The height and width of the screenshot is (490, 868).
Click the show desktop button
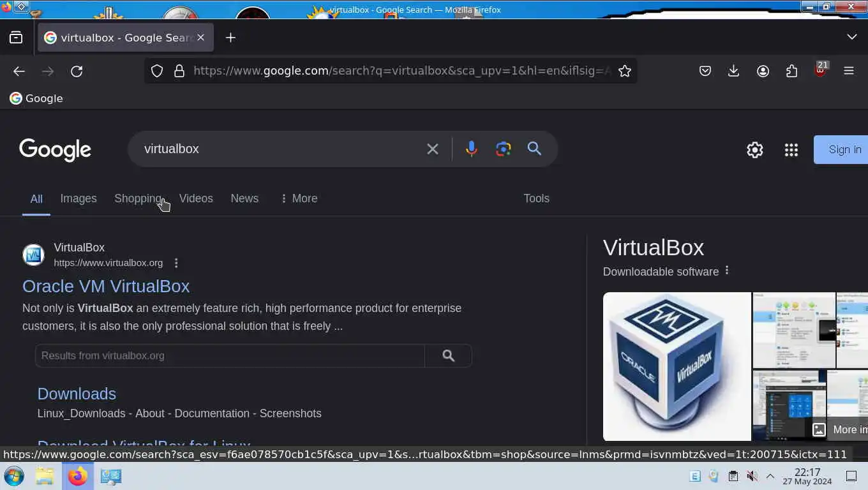(851, 476)
